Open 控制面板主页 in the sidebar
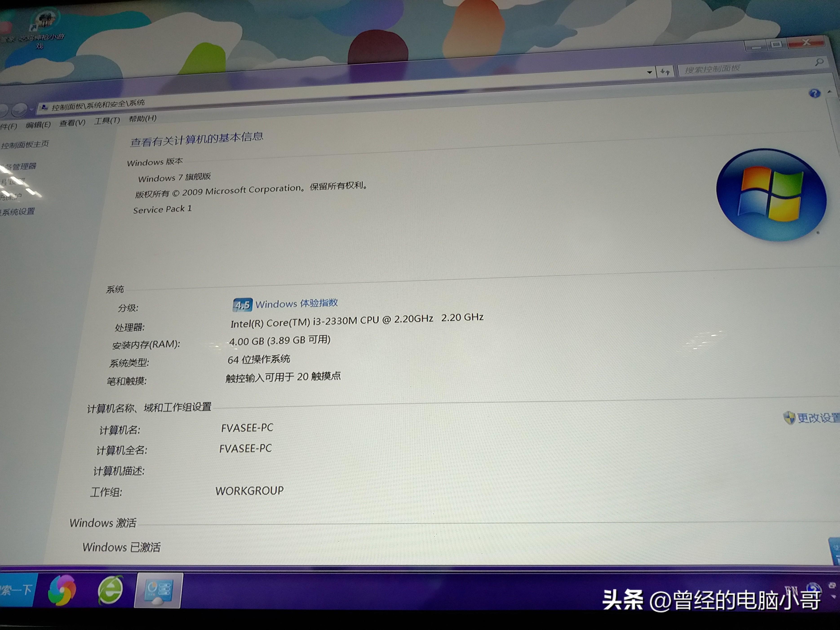This screenshot has height=630, width=840. coord(25,144)
